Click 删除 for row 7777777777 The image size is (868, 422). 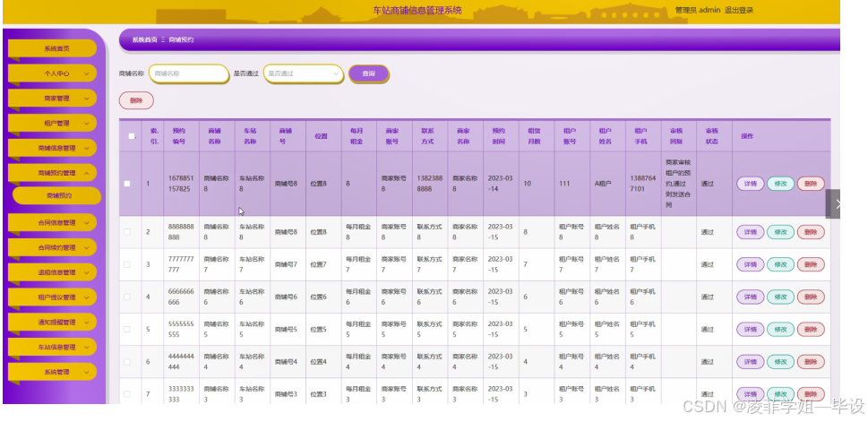pos(811,264)
